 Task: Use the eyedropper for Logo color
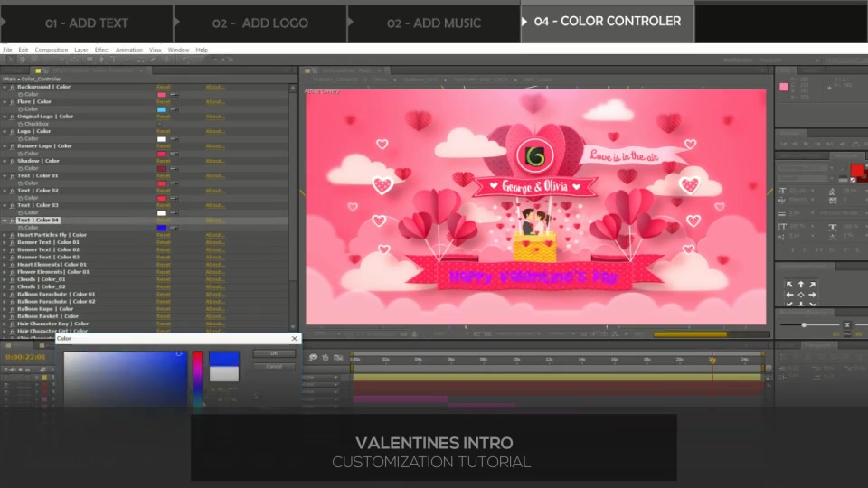pyautogui.click(x=175, y=139)
